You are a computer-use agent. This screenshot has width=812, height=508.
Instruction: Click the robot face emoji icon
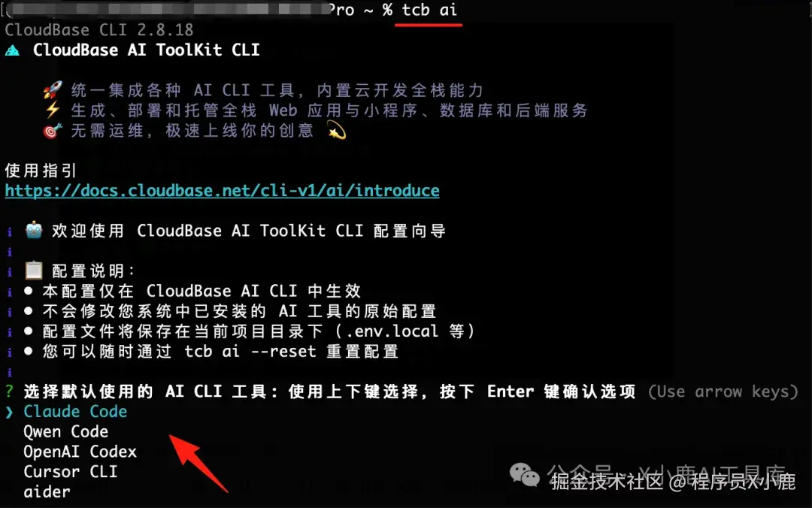click(34, 230)
